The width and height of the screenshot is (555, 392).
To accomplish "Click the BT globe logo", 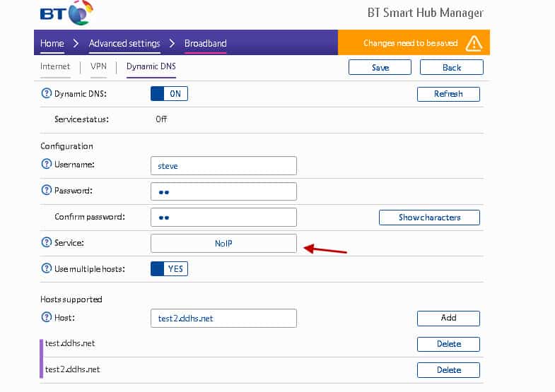I will pyautogui.click(x=81, y=13).
